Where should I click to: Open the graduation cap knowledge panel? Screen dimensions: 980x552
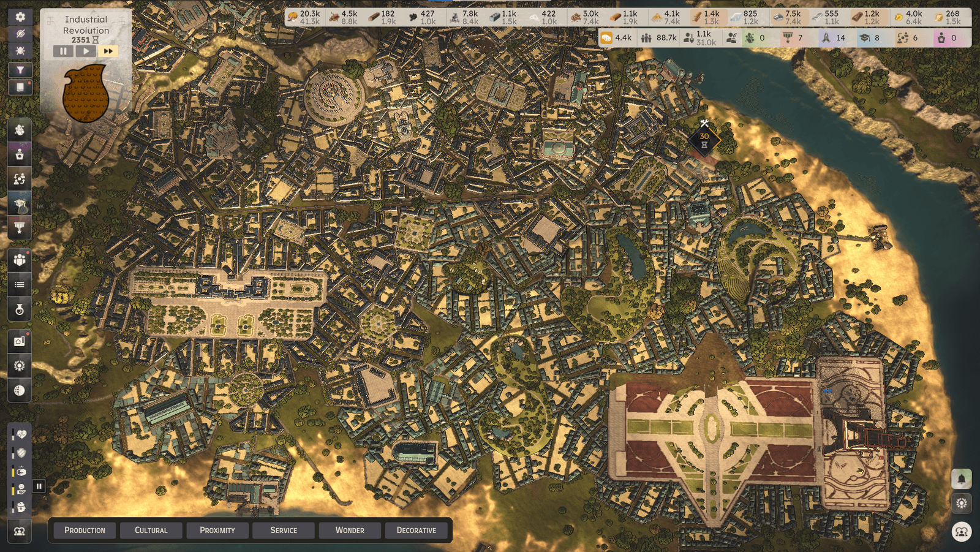coord(20,203)
